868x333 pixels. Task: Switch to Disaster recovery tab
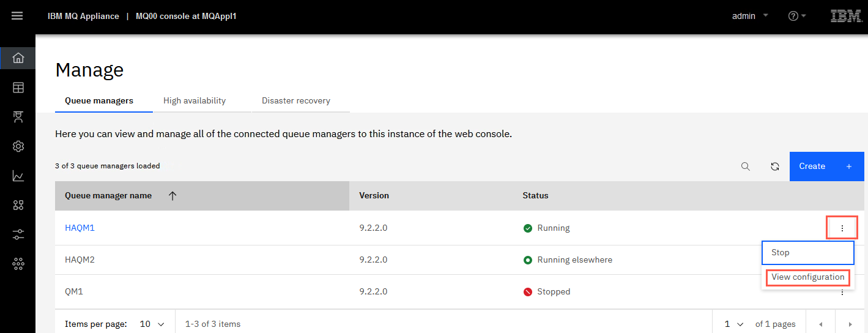[296, 100]
